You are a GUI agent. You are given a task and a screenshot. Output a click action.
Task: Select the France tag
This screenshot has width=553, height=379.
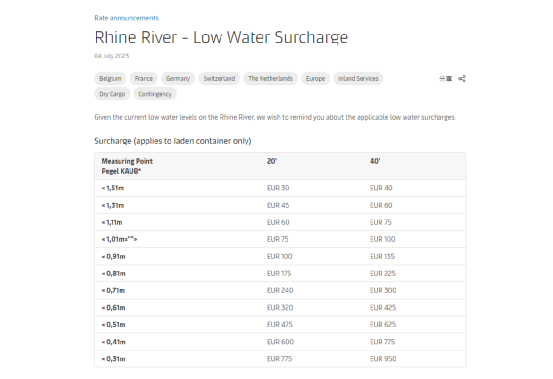click(x=144, y=78)
